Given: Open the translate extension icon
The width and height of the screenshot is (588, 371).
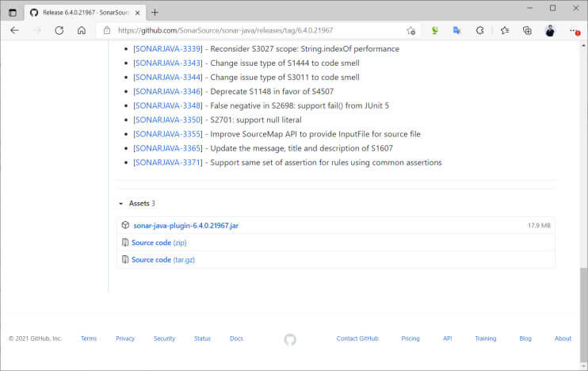Looking at the screenshot, I should pos(456,30).
